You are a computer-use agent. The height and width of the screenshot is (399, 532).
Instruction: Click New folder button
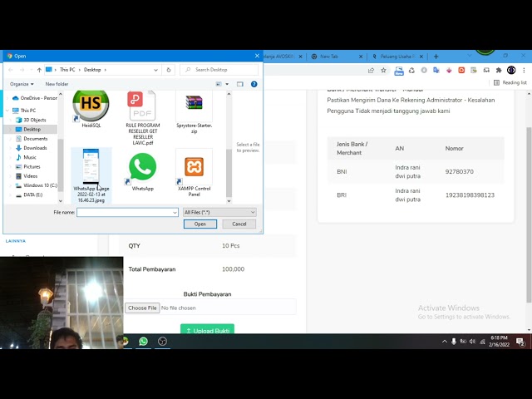tap(57, 84)
